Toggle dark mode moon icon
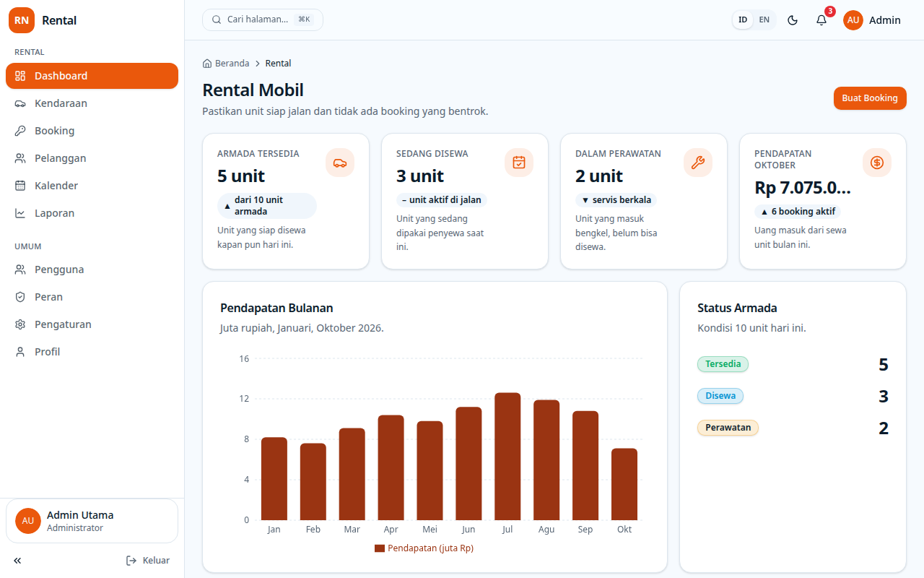924x578 pixels. [x=793, y=20]
